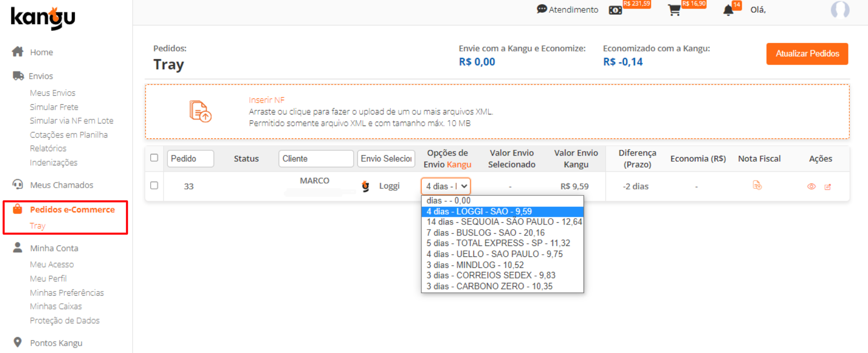Open Meu Acesso
The image size is (868, 353).
pyautogui.click(x=52, y=265)
